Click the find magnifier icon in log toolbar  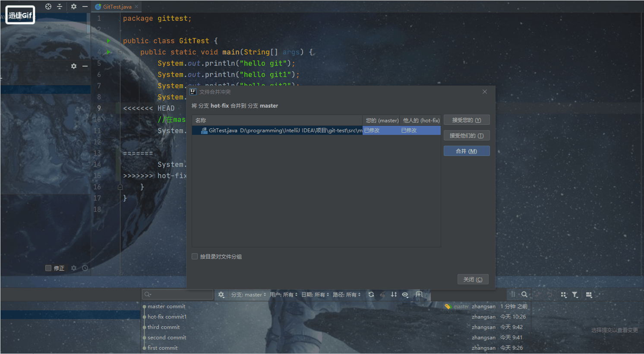tap(524, 294)
